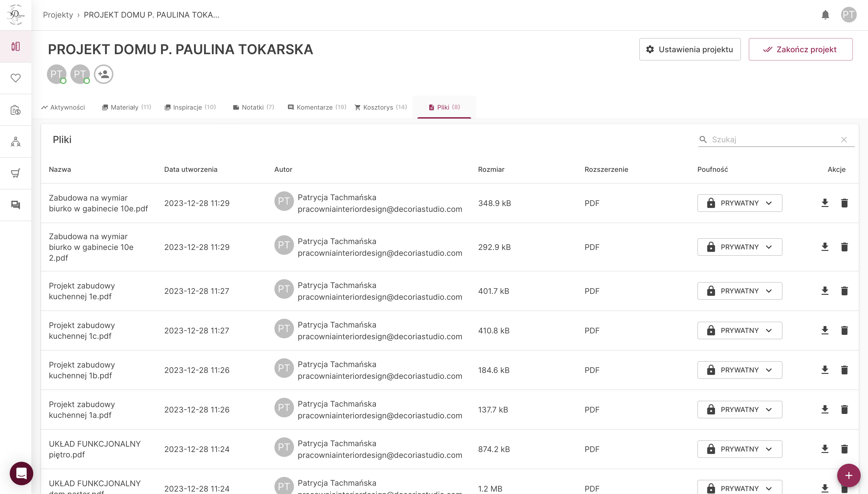Open the shopping cart sidebar section

click(16, 173)
